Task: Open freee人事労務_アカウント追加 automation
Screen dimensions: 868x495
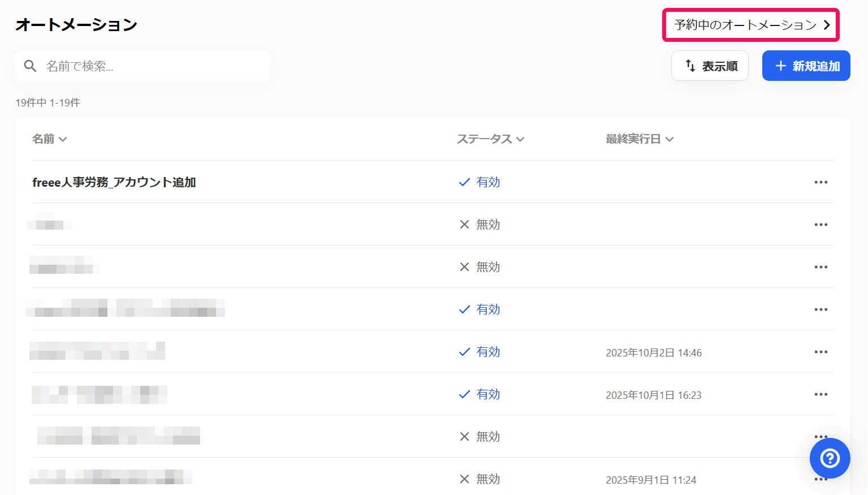Action: point(114,182)
